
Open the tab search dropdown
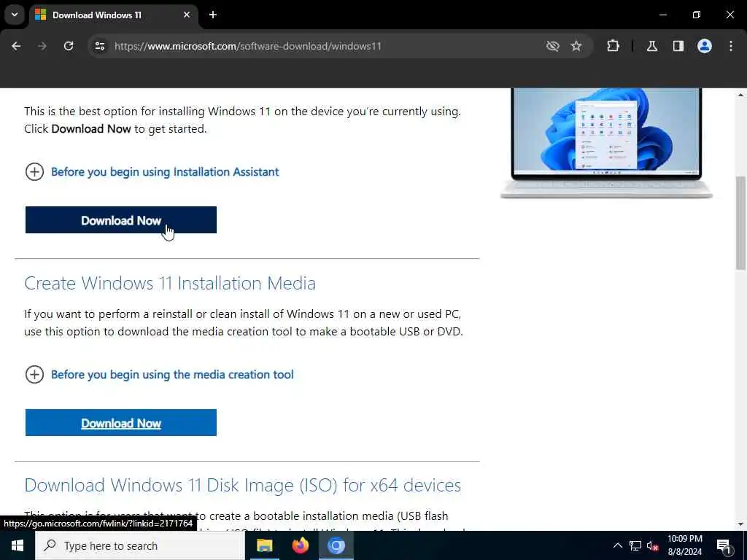15,15
